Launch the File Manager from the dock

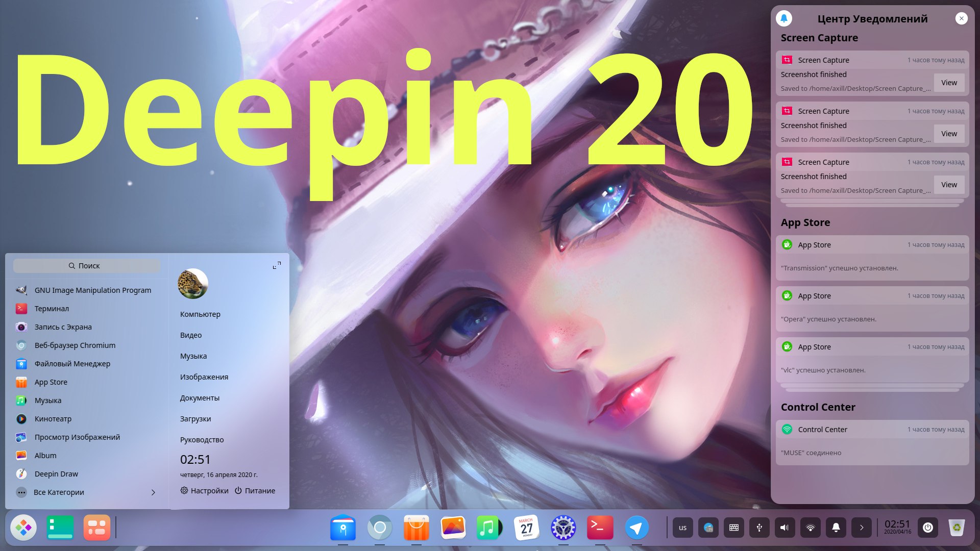coord(343,528)
